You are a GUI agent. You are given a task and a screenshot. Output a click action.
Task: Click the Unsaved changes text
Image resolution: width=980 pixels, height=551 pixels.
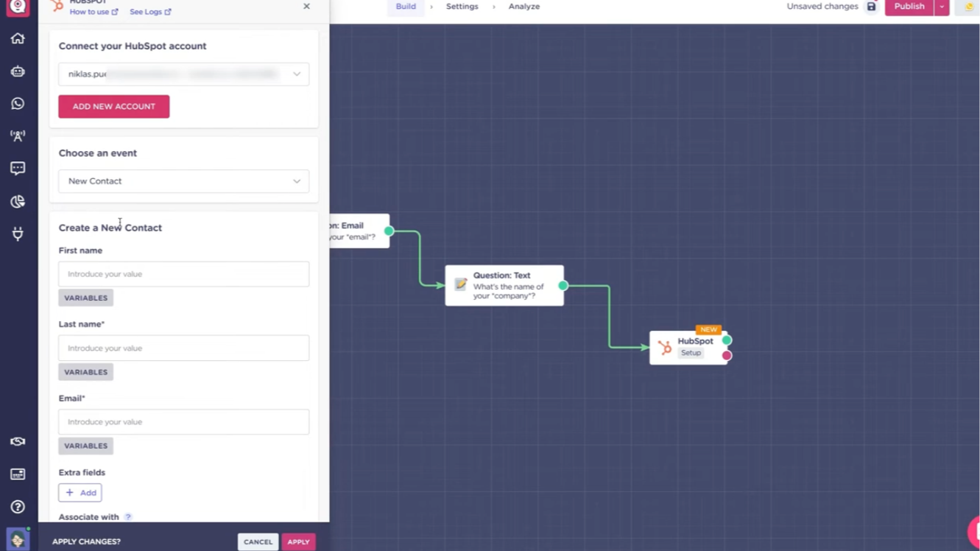pos(822,7)
